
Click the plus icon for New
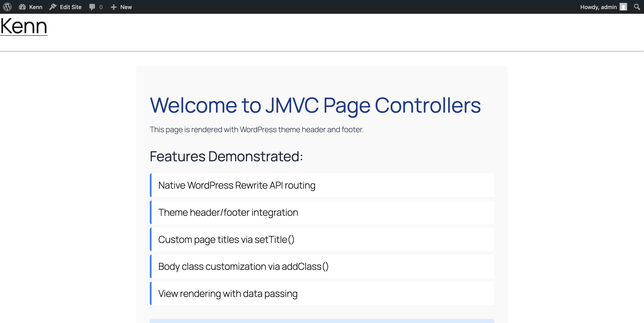coord(113,7)
